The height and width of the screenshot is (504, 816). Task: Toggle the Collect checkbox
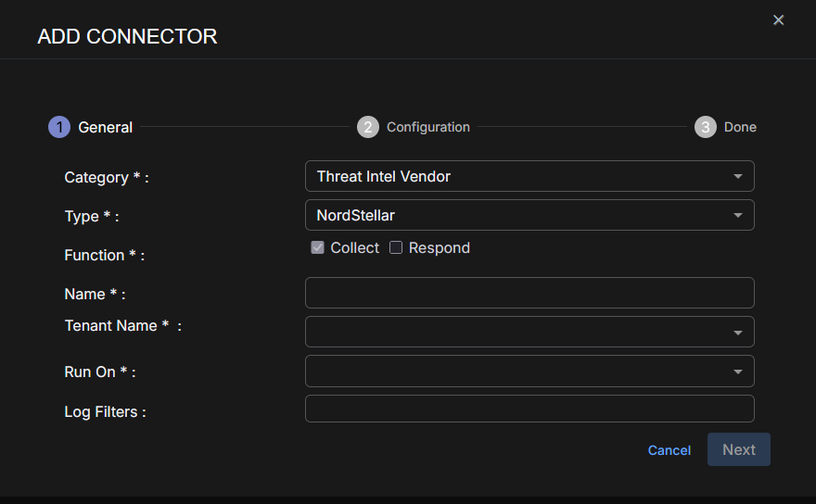(317, 247)
